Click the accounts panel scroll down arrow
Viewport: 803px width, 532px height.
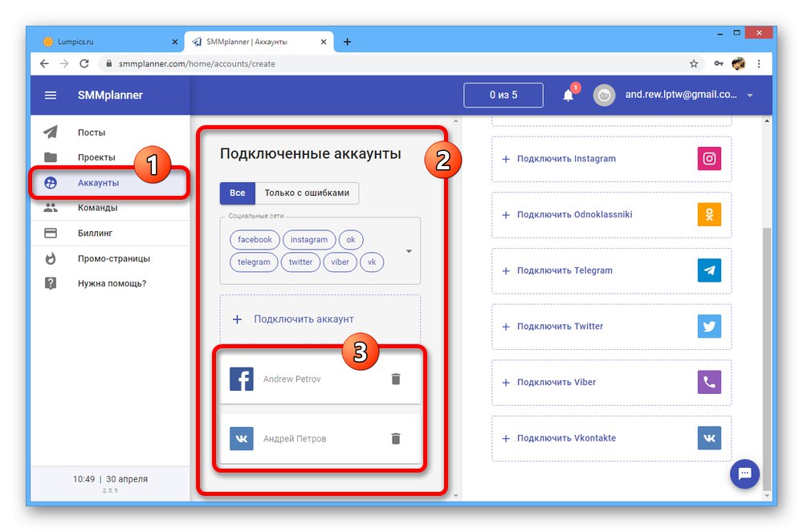[456, 495]
